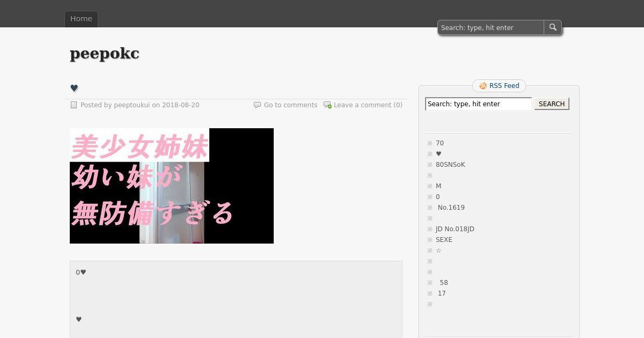Open the sidebar entry labeled 17
Screen dimensions: 644x338
tap(442, 293)
